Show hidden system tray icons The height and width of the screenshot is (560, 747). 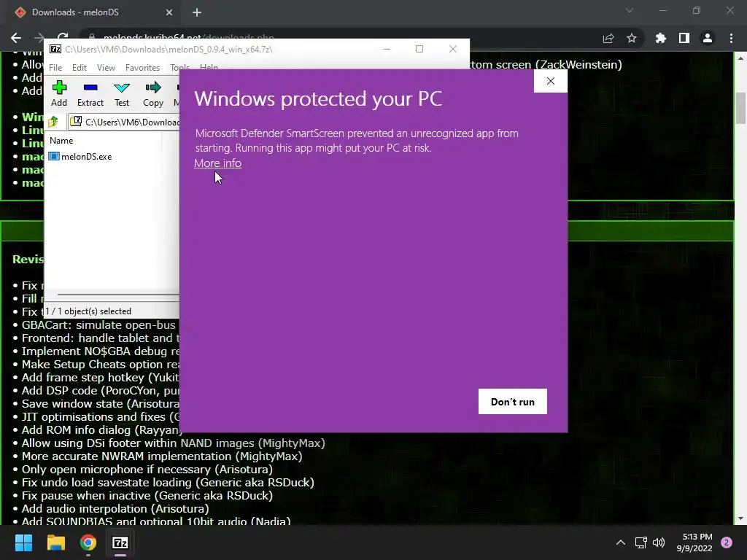621,542
